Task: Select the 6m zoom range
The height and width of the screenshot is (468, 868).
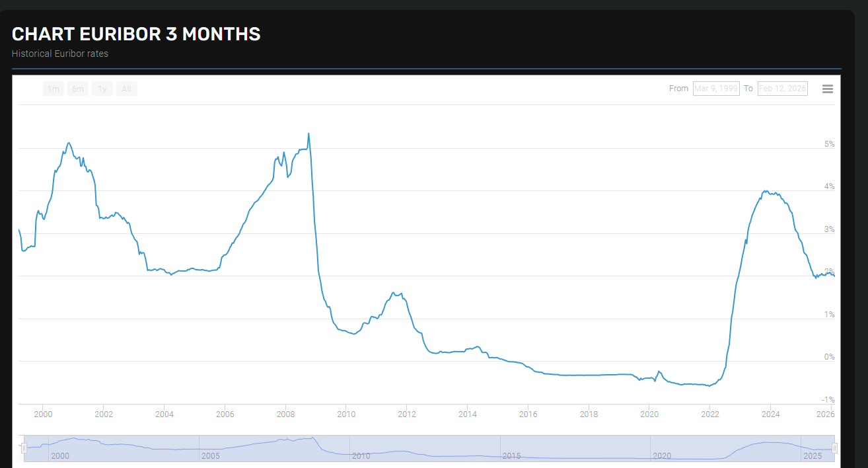Action: tap(78, 89)
